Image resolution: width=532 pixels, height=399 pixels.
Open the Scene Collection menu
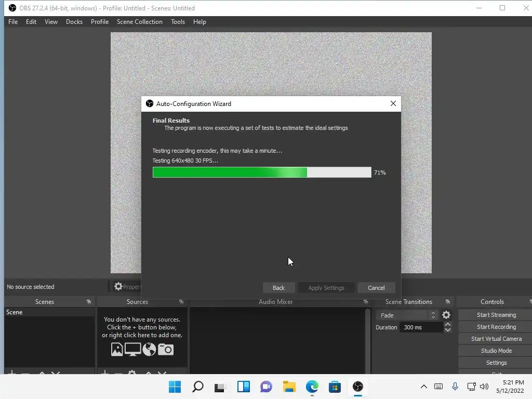click(x=139, y=22)
